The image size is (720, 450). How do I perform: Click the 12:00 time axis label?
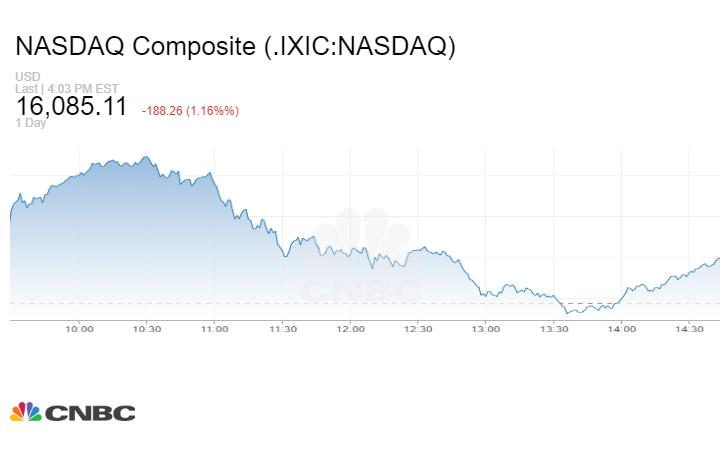pyautogui.click(x=350, y=328)
